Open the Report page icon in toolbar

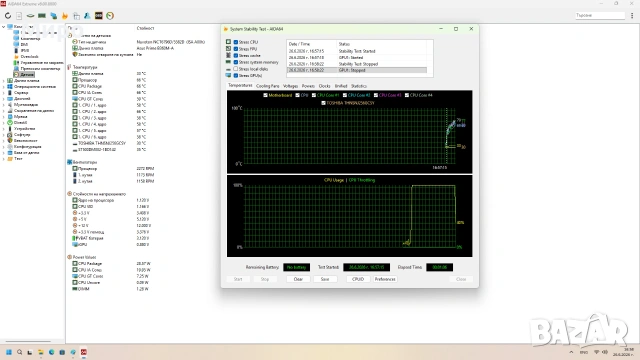(x=19, y=16)
